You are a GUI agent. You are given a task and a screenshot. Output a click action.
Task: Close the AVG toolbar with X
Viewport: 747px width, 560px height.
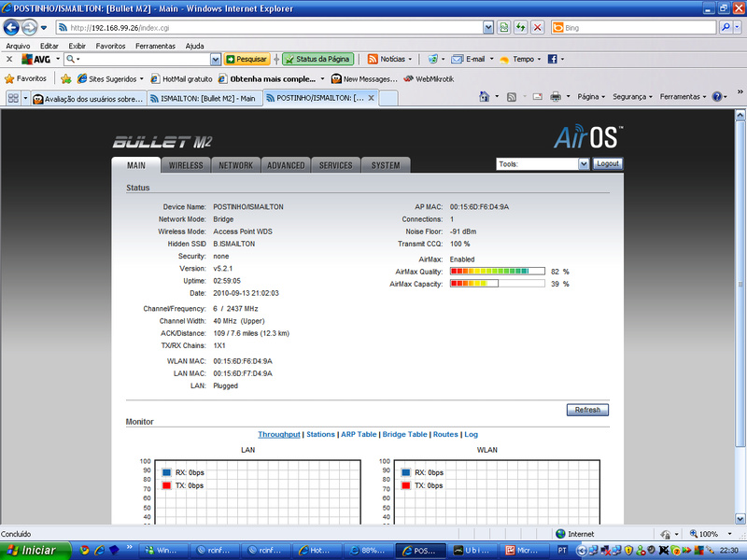click(x=9, y=59)
